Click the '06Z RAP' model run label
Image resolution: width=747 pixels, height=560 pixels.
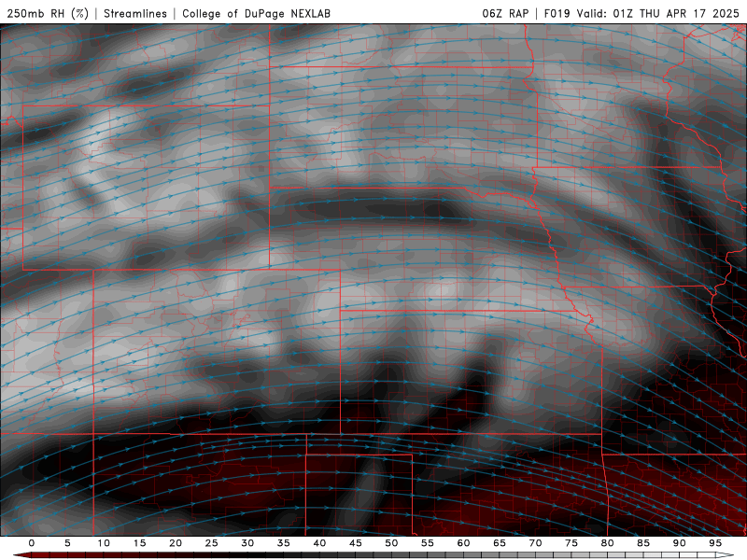[x=505, y=13]
